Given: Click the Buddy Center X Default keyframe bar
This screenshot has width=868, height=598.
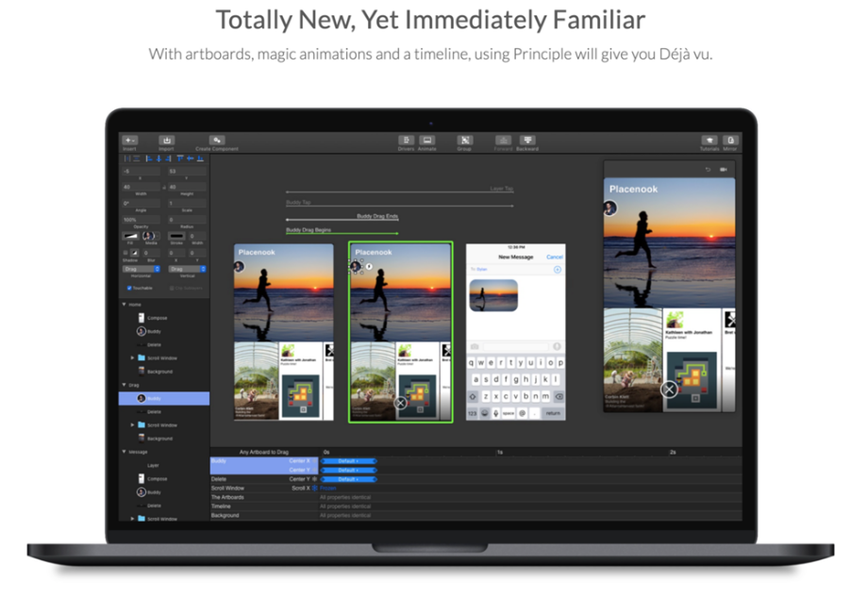Looking at the screenshot, I should coord(349,461).
